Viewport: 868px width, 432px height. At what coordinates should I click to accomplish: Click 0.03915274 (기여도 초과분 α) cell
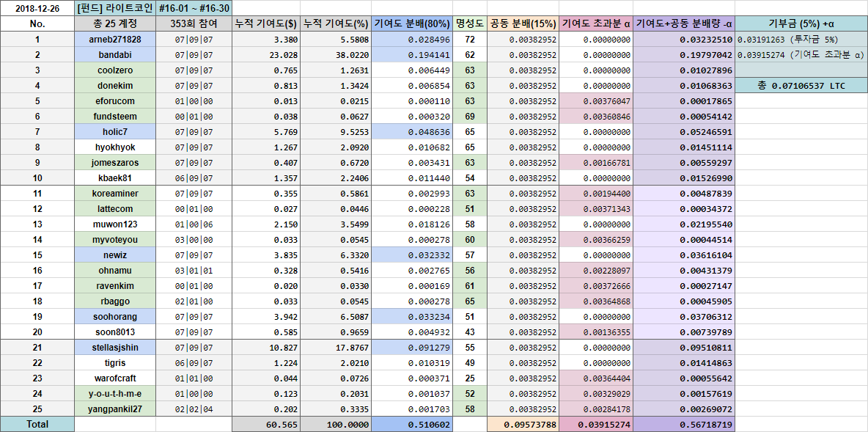[x=801, y=55]
